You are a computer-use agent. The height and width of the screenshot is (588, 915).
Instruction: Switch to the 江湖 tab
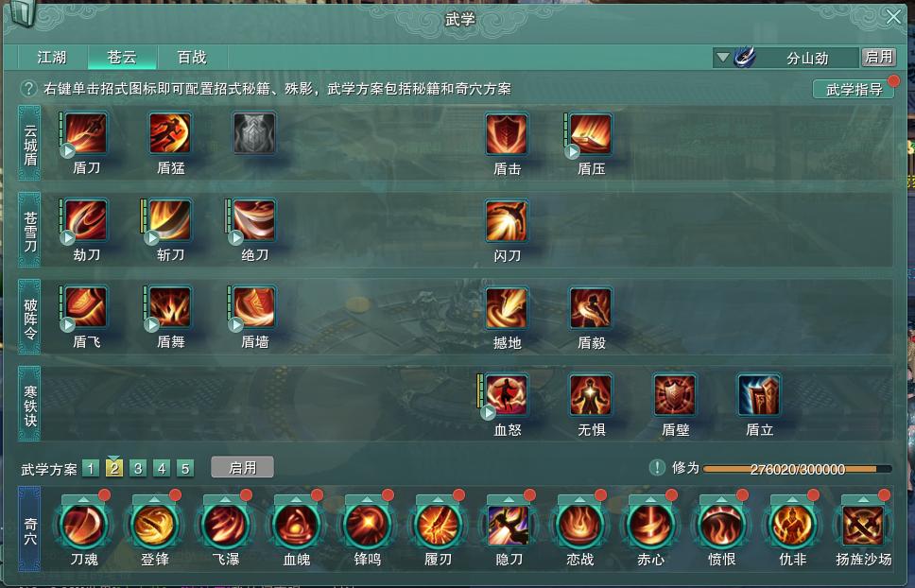point(53,57)
